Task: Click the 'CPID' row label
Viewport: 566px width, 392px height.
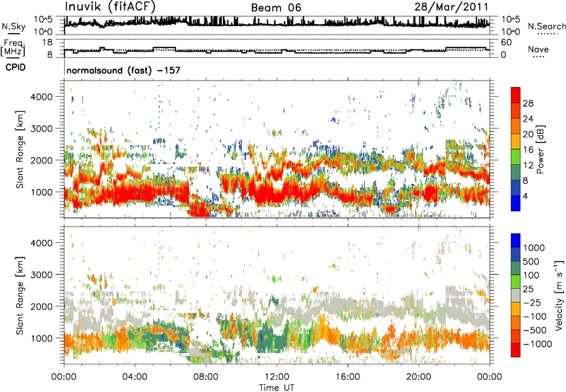Action: 16,67
